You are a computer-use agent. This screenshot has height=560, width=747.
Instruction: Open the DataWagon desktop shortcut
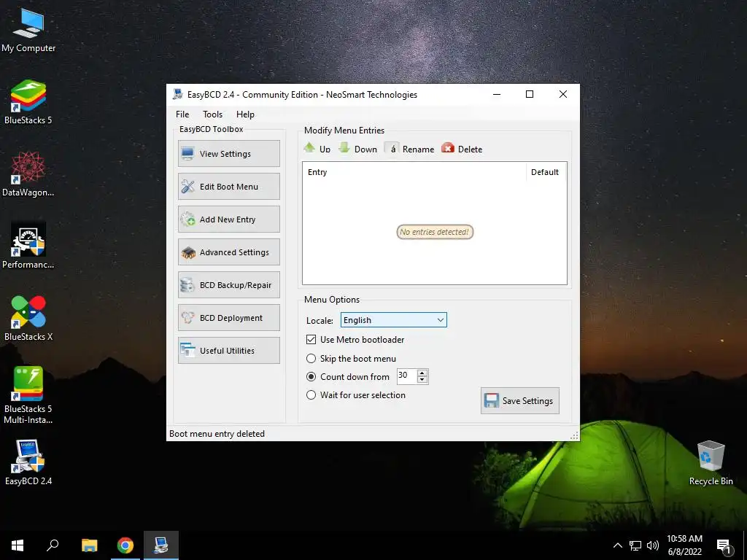click(28, 174)
